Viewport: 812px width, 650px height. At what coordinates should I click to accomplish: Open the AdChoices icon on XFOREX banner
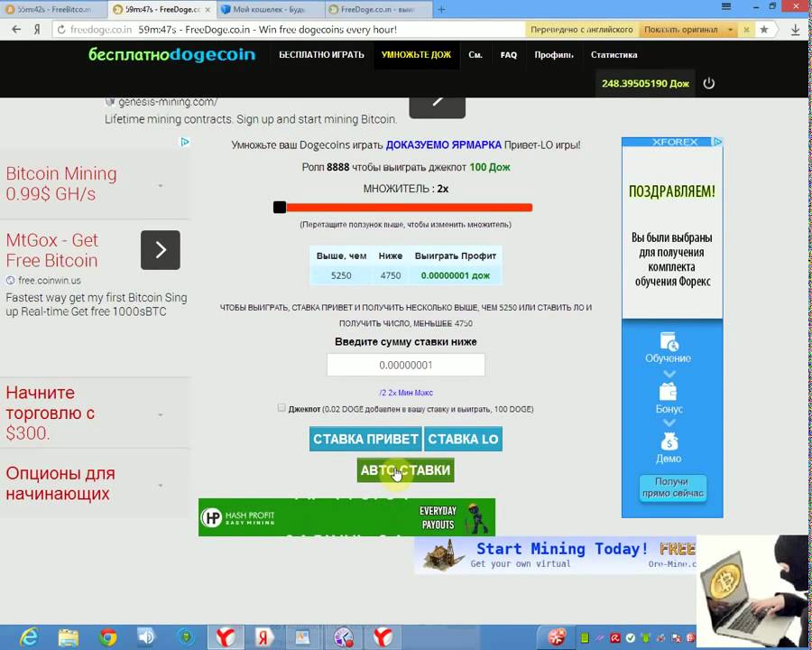coord(718,142)
